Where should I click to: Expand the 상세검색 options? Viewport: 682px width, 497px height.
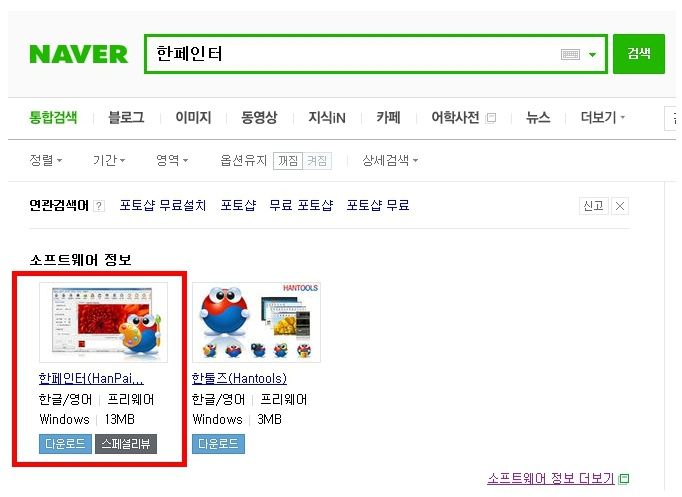point(390,160)
